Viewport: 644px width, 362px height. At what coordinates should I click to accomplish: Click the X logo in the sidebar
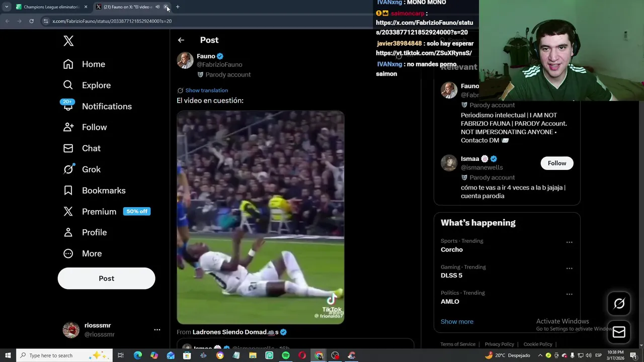pos(68,41)
